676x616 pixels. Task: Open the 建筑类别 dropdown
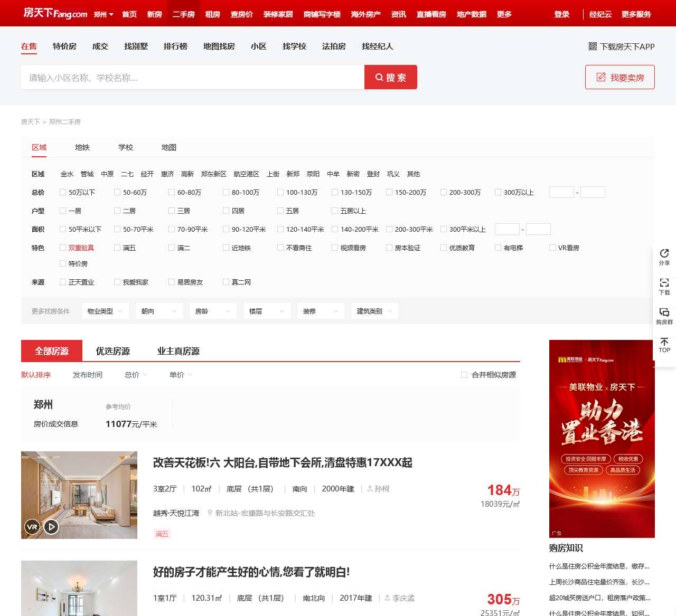coord(375,311)
